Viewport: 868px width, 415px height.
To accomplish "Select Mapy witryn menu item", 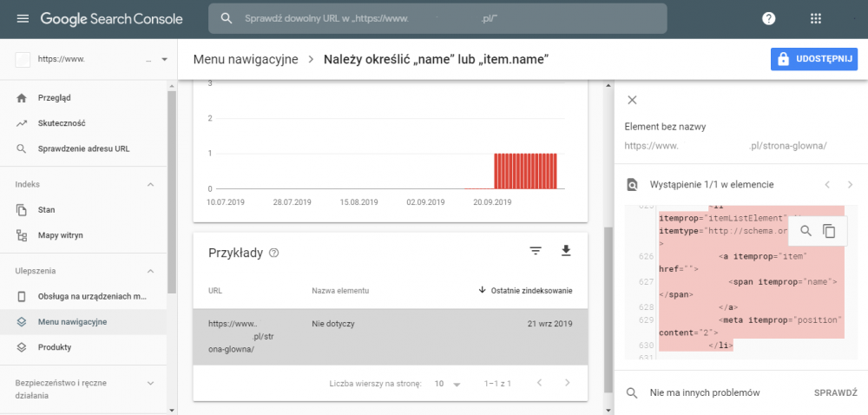I will pos(61,235).
